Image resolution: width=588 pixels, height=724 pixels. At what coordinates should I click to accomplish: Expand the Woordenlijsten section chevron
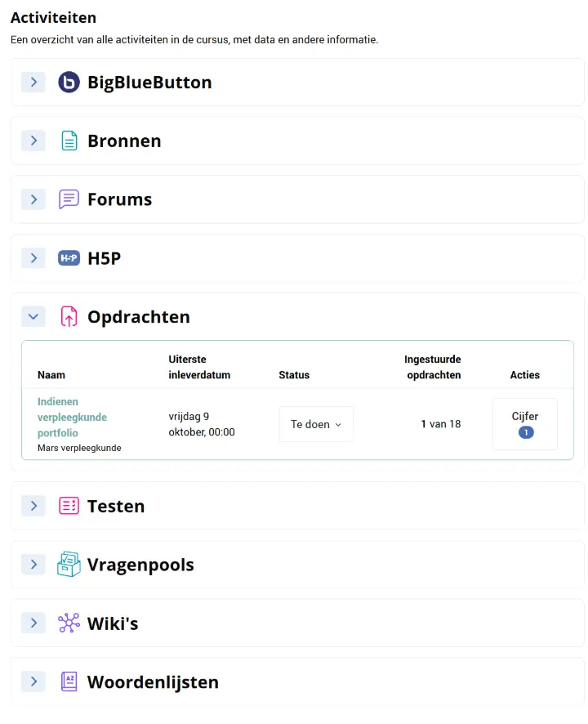tap(33, 682)
